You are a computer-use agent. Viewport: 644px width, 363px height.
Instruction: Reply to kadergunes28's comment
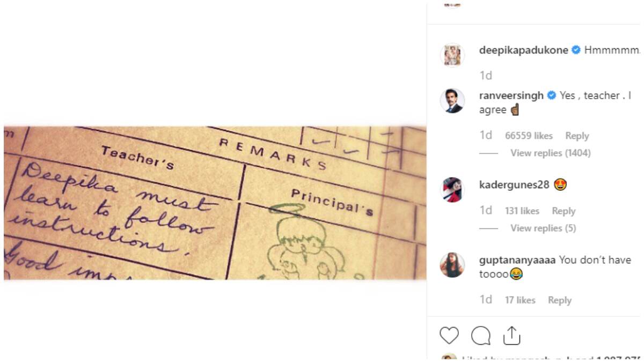563,211
